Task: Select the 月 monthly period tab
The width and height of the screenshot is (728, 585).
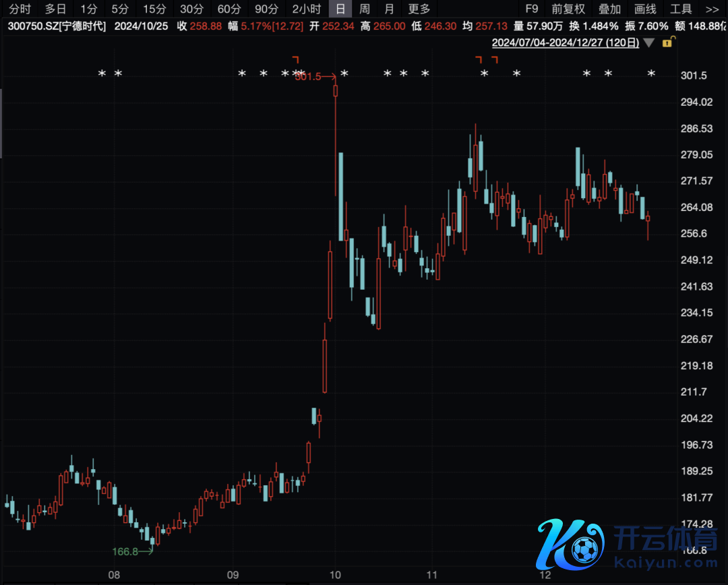Action: coord(389,9)
